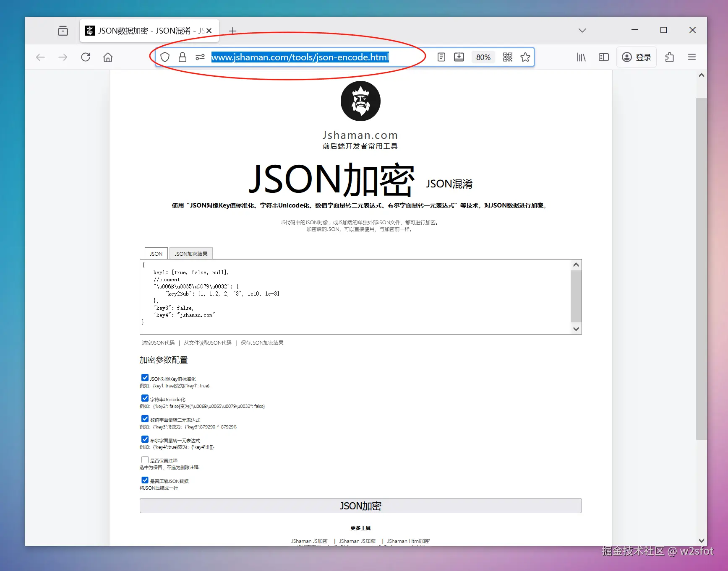Viewport: 728px width, 571px height.
Task: Bookmark this page with star icon
Action: point(525,57)
